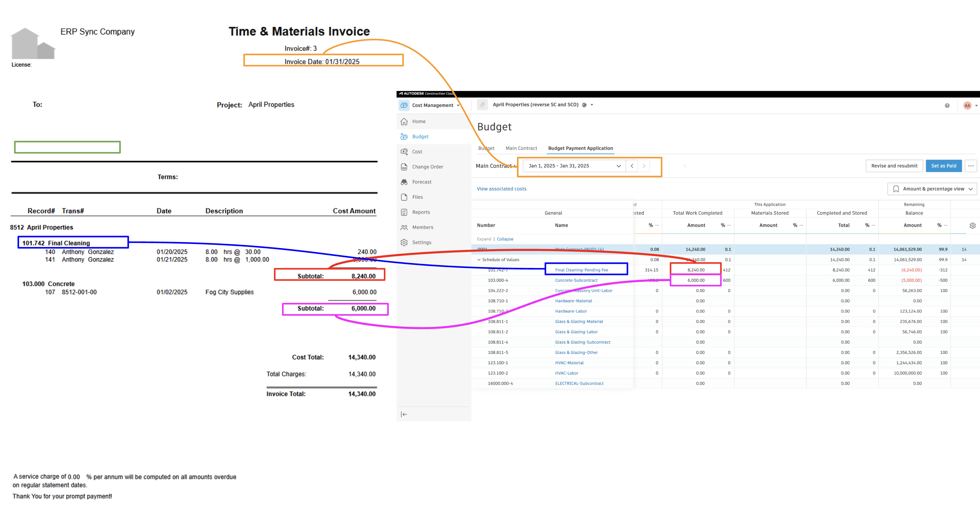The width and height of the screenshot is (980, 517).
Task: Click the Change Order sidebar icon
Action: pyautogui.click(x=404, y=167)
